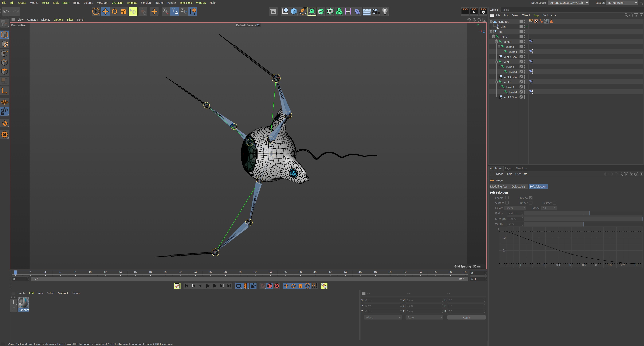Screen dimensions: 644x346
Task: Open the World coordinate dropdown
Action: [383, 317]
